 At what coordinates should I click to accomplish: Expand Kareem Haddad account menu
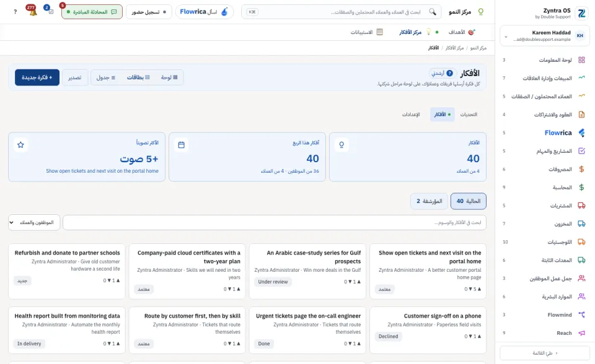[x=545, y=36]
